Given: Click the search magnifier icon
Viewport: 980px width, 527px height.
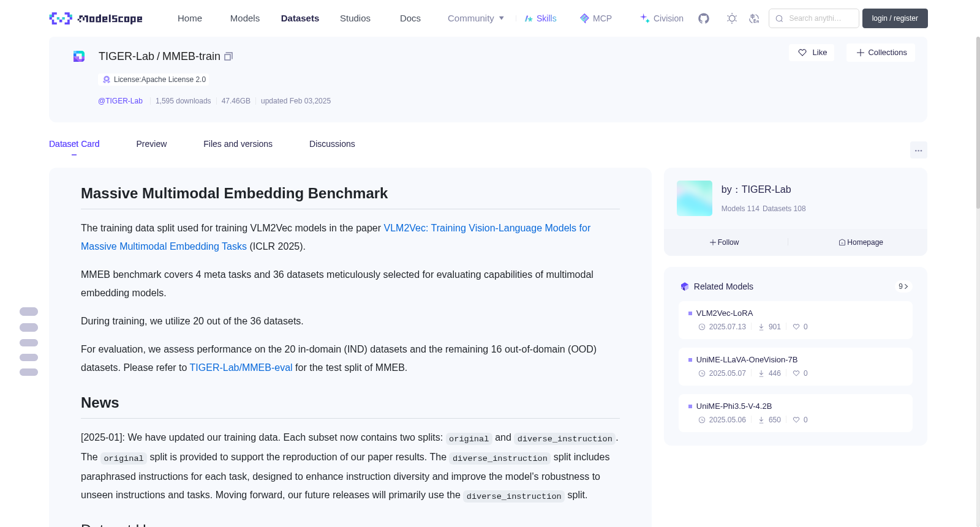Looking at the screenshot, I should tap(780, 18).
